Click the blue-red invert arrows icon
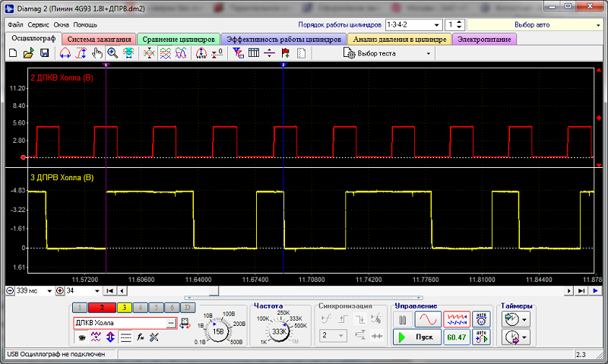This screenshot has width=608, height=364. pos(110,337)
